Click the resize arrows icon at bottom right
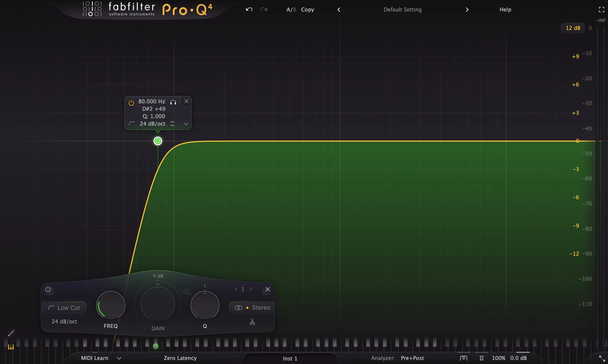The width and height of the screenshot is (608, 364). [602, 358]
